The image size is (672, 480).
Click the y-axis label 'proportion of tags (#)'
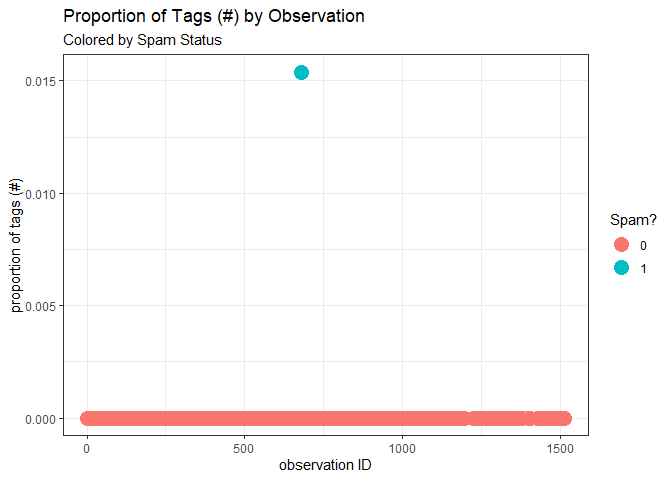(15, 245)
